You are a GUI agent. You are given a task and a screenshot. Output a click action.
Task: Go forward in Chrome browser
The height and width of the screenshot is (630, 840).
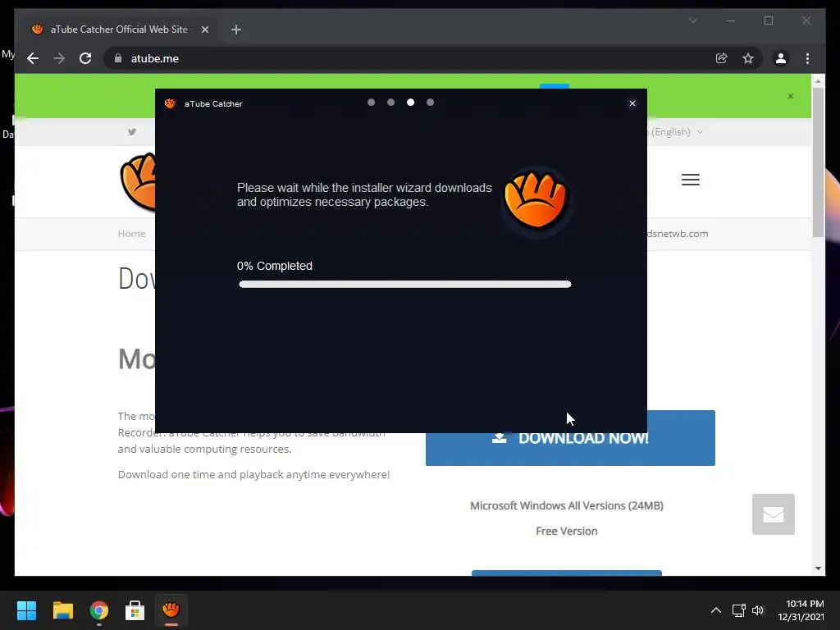point(59,58)
